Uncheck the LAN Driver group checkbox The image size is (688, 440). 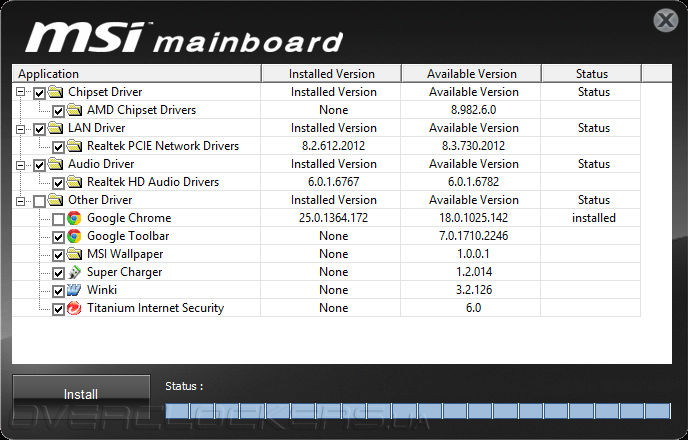click(39, 129)
